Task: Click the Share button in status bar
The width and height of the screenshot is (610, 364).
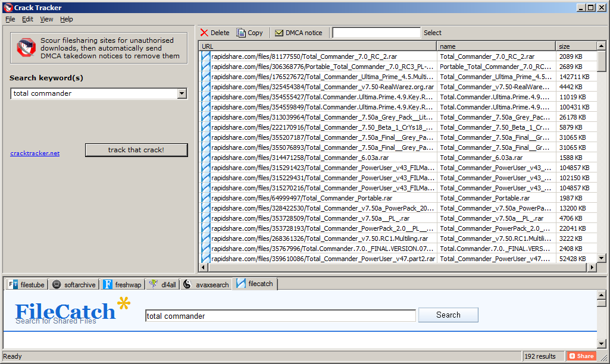Action: [x=581, y=356]
